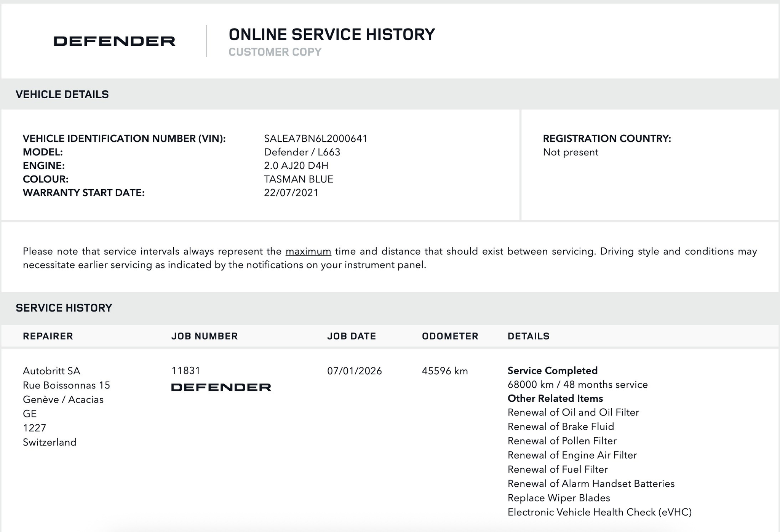Click the job date 07/01/2026
This screenshot has width=780, height=532.
354,371
